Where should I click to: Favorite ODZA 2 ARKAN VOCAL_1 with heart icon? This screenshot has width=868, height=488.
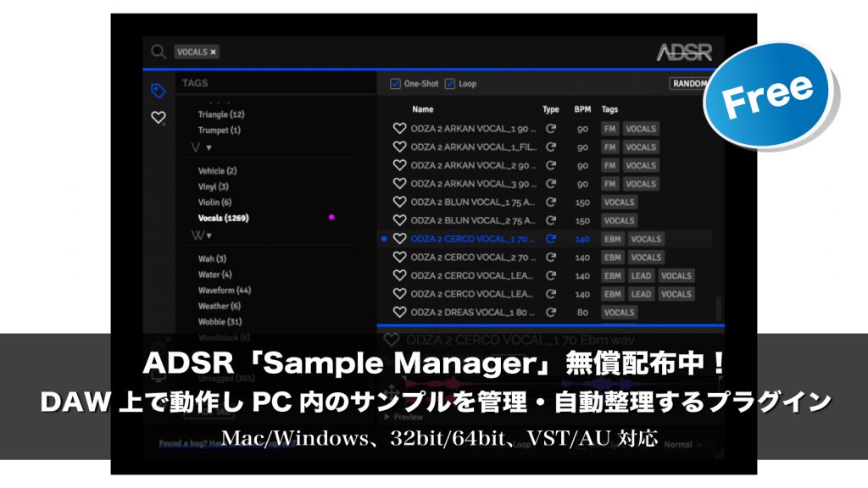(x=398, y=129)
